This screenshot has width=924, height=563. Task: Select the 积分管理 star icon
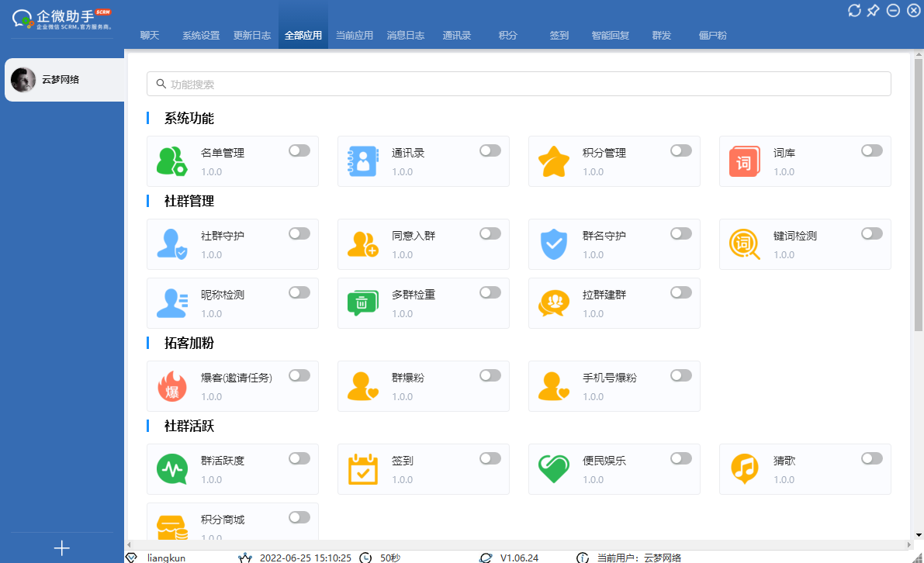coord(554,161)
